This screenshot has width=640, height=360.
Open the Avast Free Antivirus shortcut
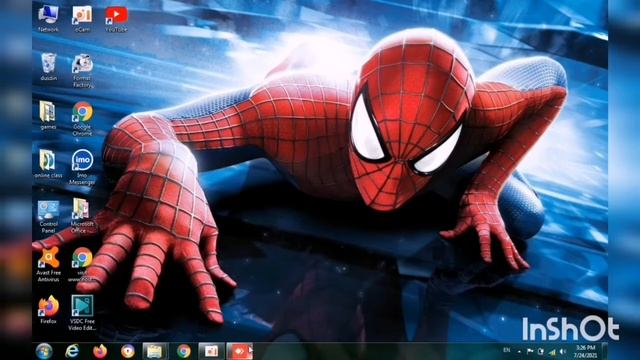click(x=48, y=264)
